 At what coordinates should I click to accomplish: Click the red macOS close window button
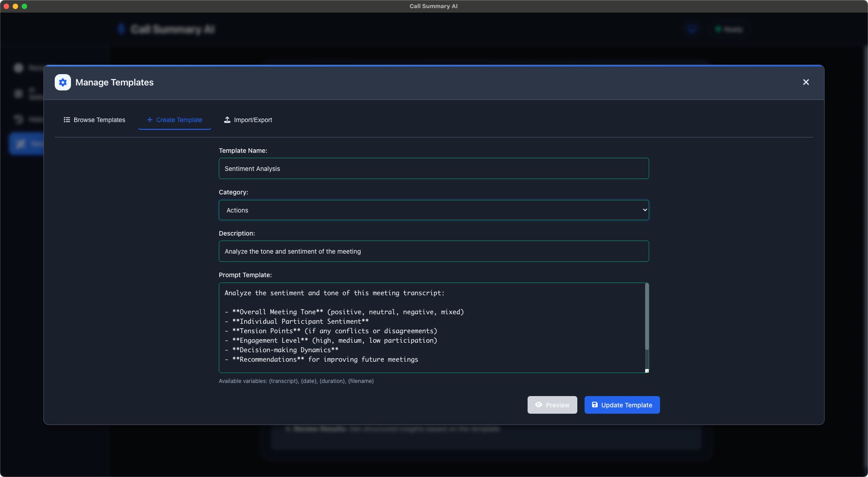coord(6,6)
